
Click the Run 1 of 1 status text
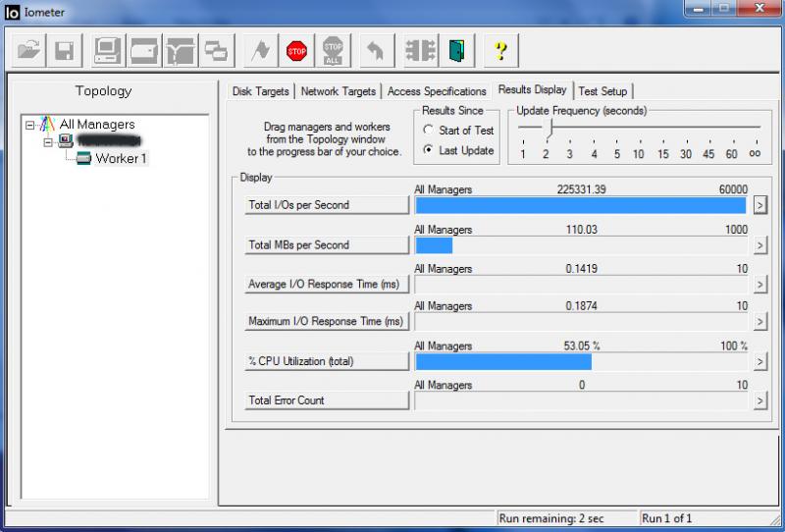click(666, 518)
